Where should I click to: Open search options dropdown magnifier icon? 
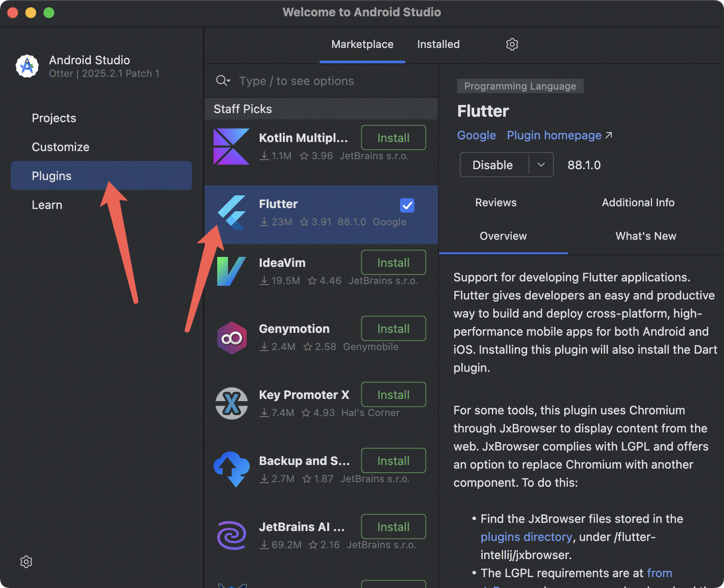[x=223, y=81]
